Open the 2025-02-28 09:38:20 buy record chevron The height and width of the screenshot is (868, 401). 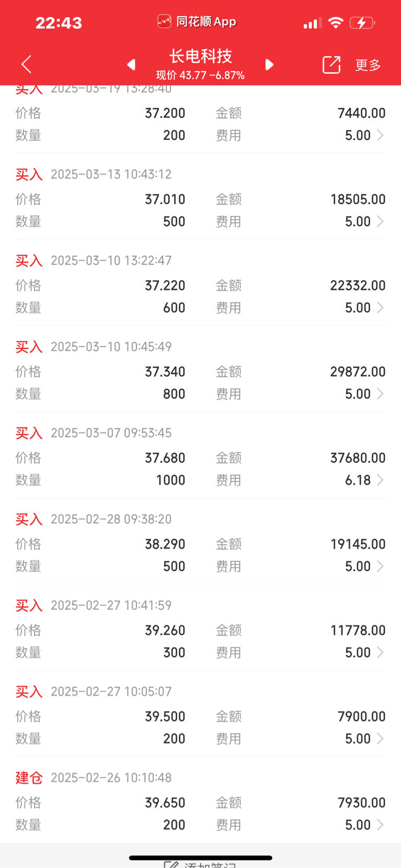point(381,566)
